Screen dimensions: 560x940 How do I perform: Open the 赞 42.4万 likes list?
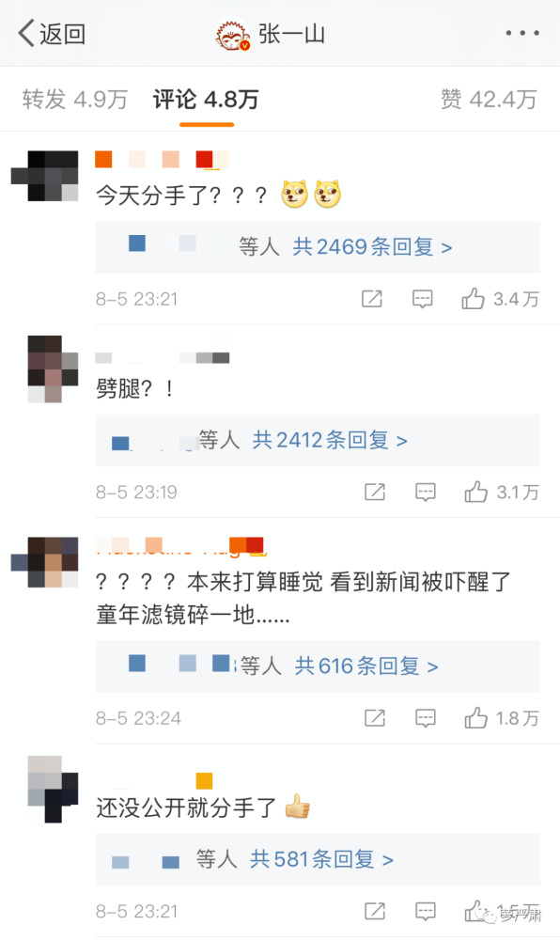coord(489,100)
